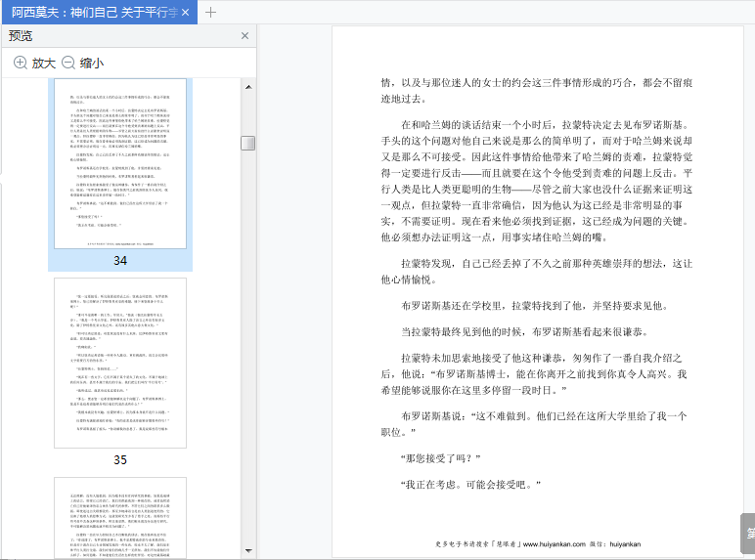This screenshot has width=755, height=560.
Task: Click the 缩小 text label
Action: 92,63
